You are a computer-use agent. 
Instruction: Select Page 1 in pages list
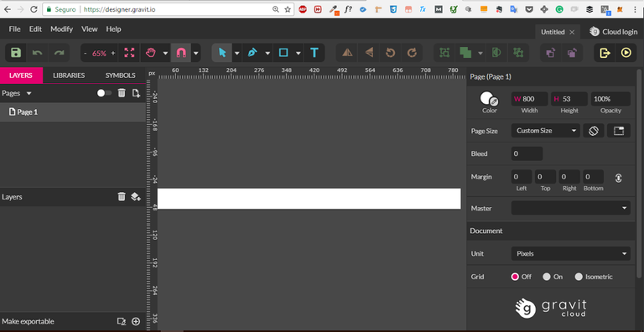pos(73,112)
